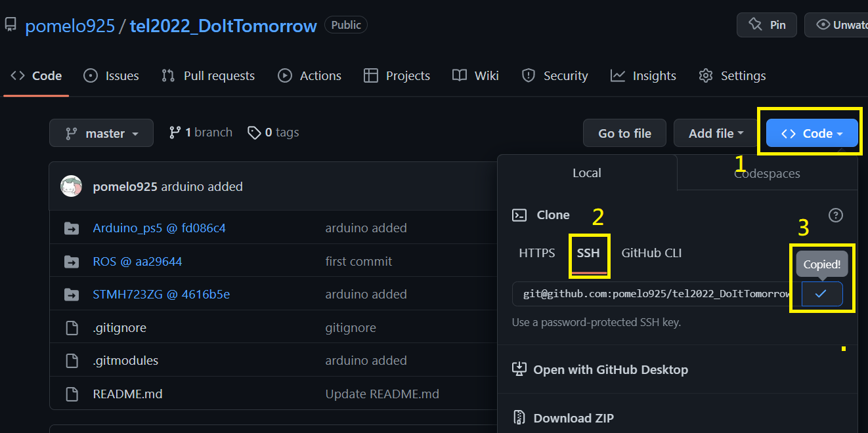Viewport: 868px width, 433px height.
Task: Go to the Actions tab
Action: (309, 76)
